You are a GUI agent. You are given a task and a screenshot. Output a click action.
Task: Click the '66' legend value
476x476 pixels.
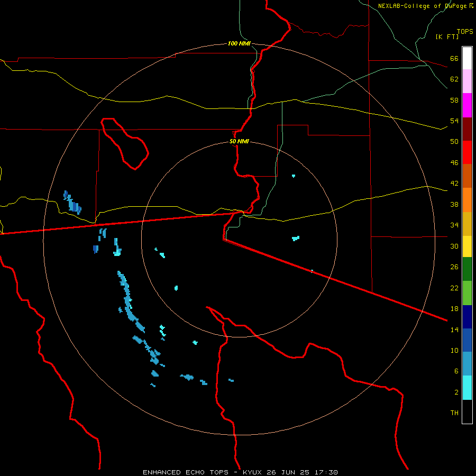click(454, 58)
